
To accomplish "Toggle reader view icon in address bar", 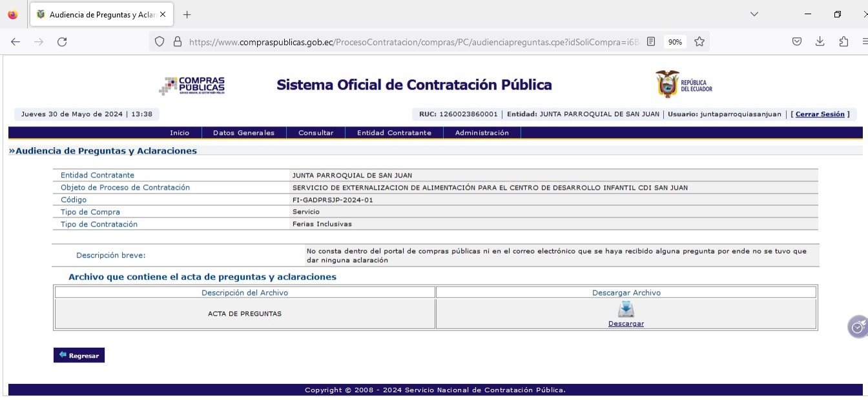I will click(651, 42).
